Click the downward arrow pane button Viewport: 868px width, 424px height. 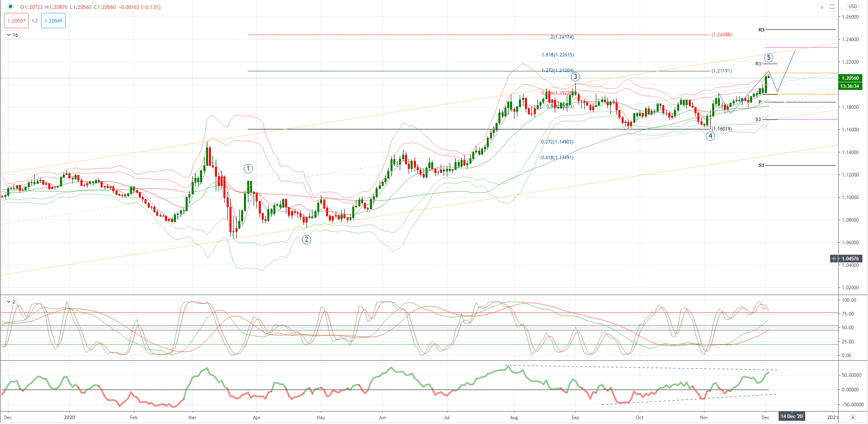[x=822, y=7]
